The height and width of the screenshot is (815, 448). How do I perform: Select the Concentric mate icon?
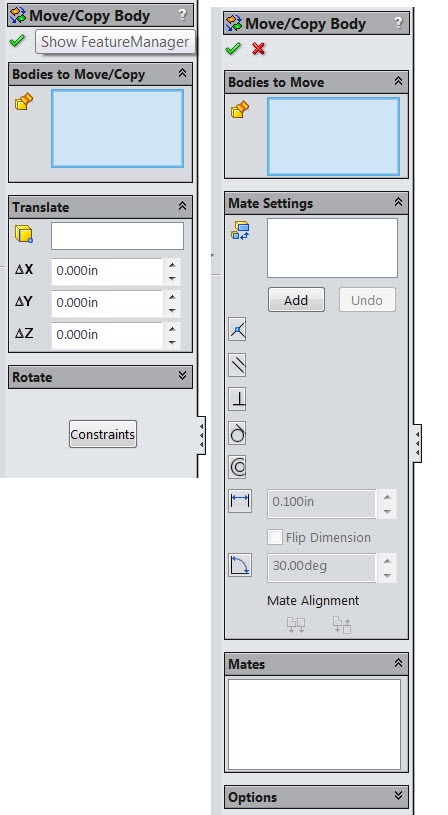[238, 467]
